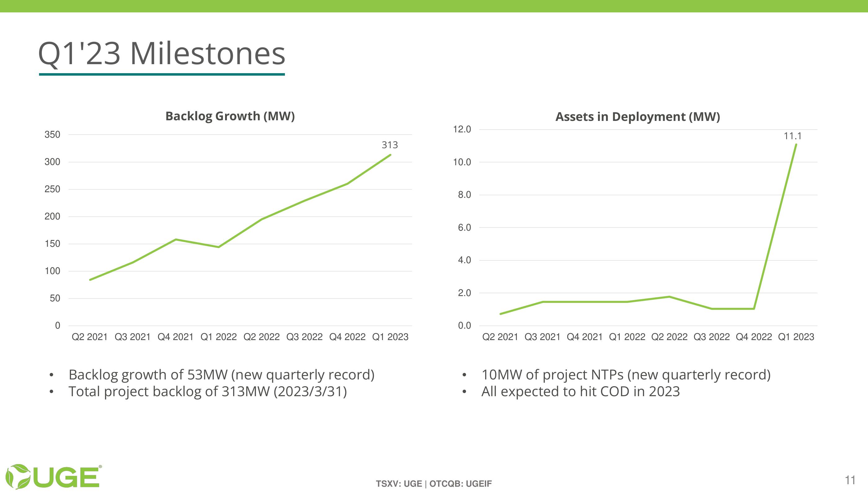Click Q2 2022 on Assets in Deployment axis

pyautogui.click(x=669, y=337)
